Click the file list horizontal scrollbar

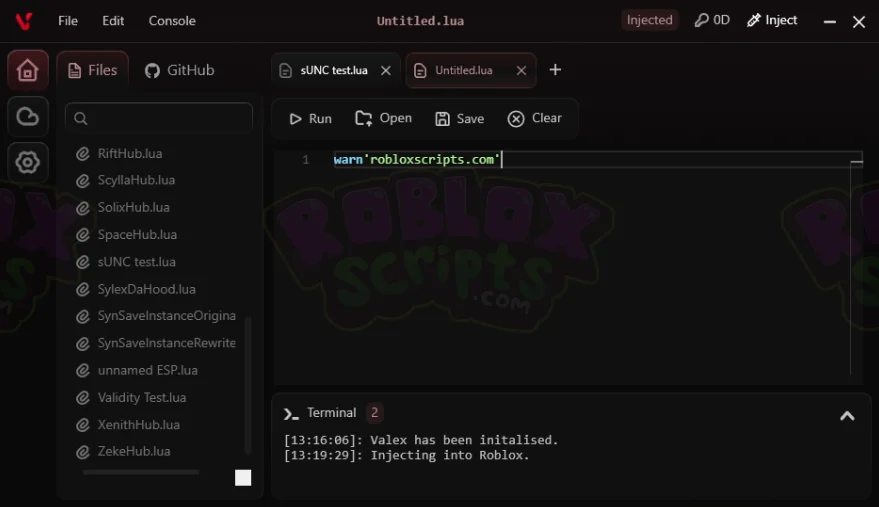141,472
